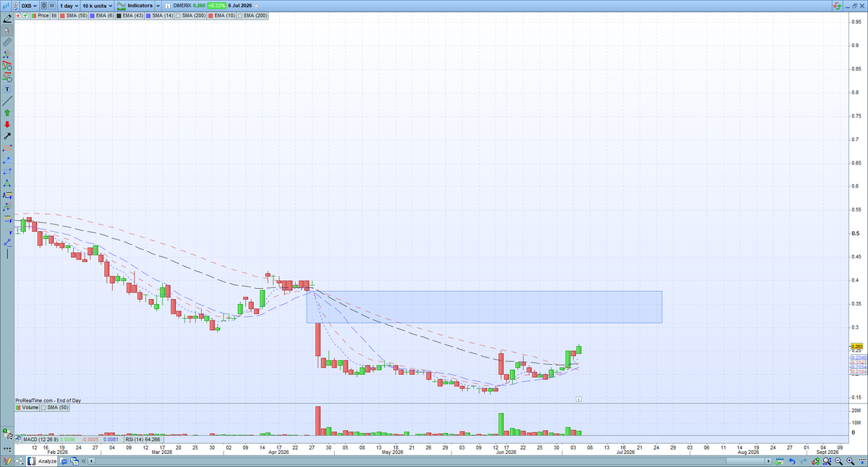The height and width of the screenshot is (467, 868).
Task: Expand the arrow next to Indicators
Action: click(158, 6)
